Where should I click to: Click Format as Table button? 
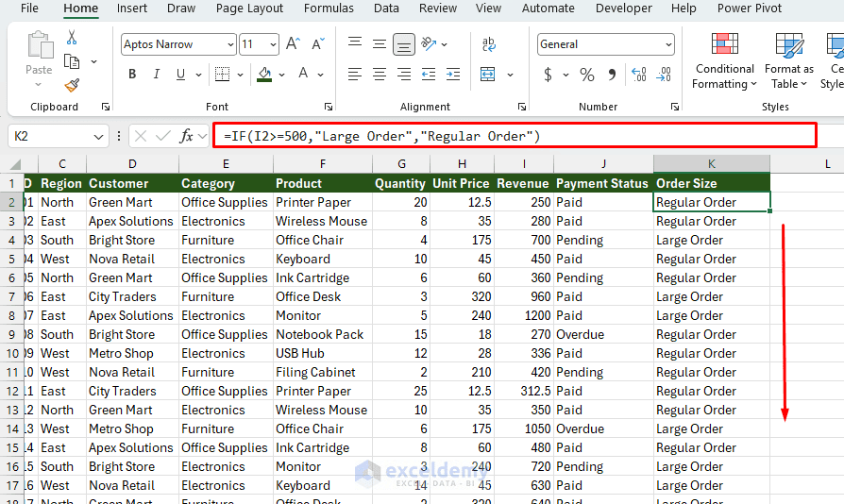pyautogui.click(x=789, y=60)
